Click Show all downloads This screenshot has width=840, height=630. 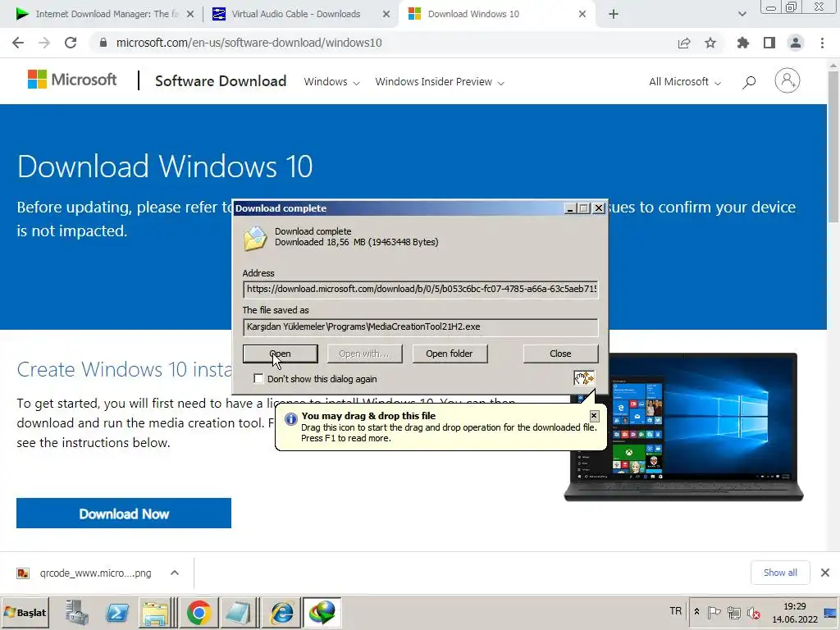point(780,573)
